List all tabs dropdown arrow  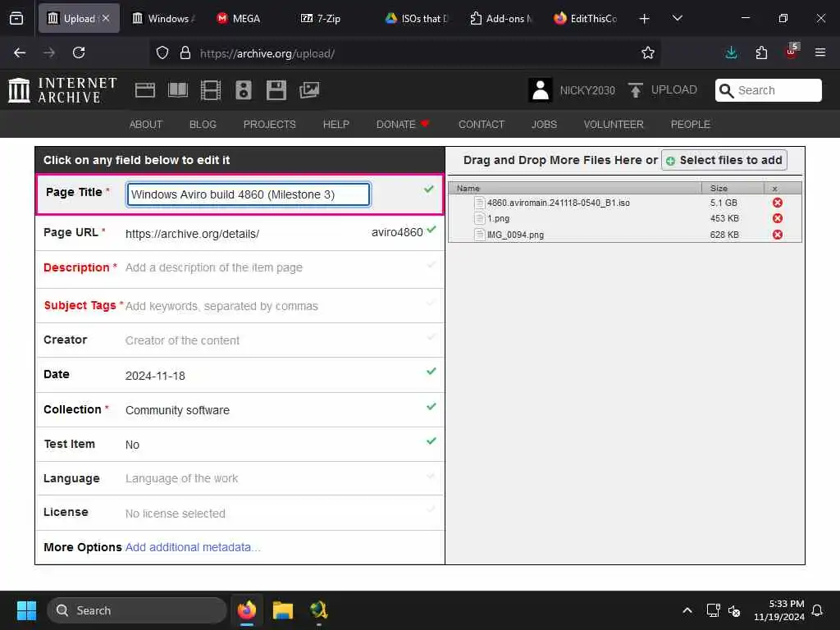click(677, 18)
